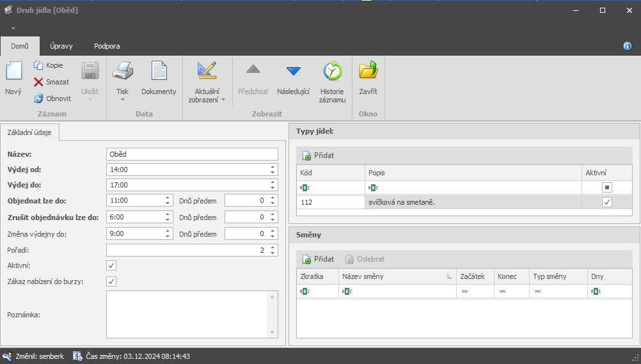The width and height of the screenshot is (641, 364).
Task: Switch to the Úpravy ribbon tab
Action: [x=61, y=46]
